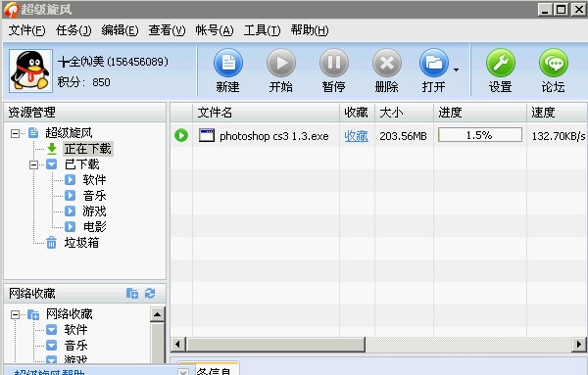Open the 工具(T) menu

point(262,30)
